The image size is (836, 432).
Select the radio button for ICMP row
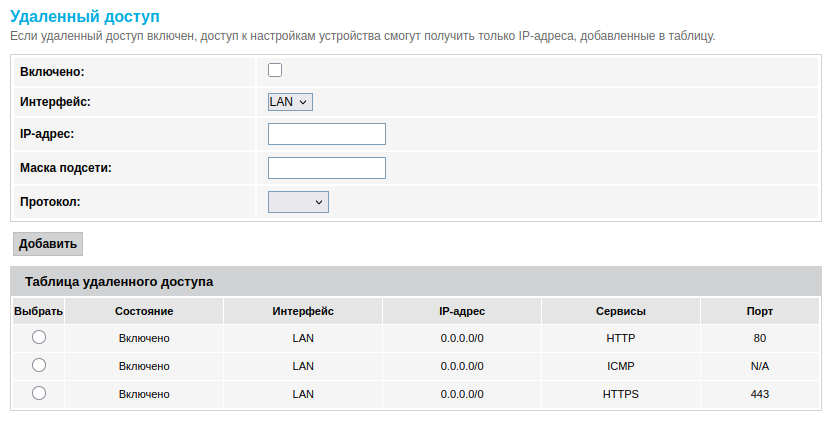coord(39,365)
